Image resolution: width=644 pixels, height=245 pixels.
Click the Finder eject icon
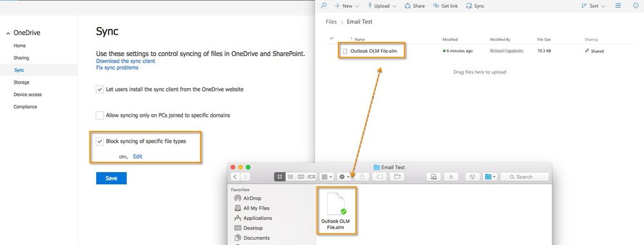[x=451, y=177]
